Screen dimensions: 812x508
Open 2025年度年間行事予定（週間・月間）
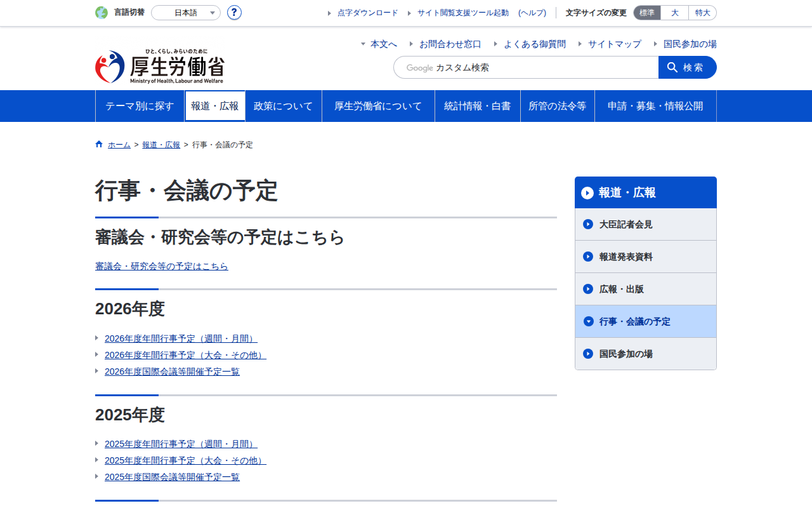click(x=181, y=444)
